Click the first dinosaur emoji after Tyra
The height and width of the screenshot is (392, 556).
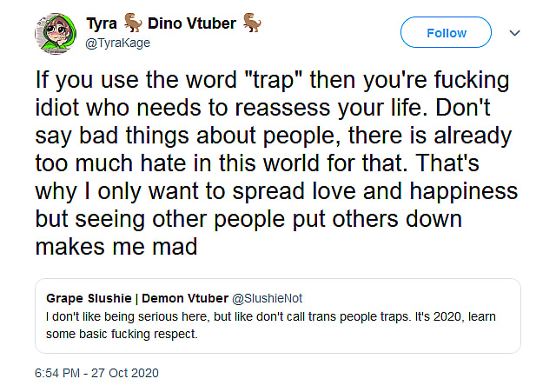click(134, 23)
